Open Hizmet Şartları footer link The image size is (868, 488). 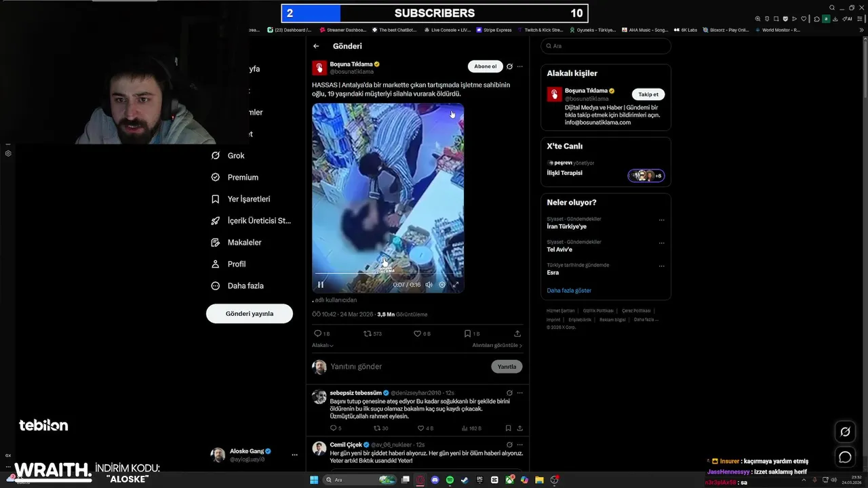(561, 310)
